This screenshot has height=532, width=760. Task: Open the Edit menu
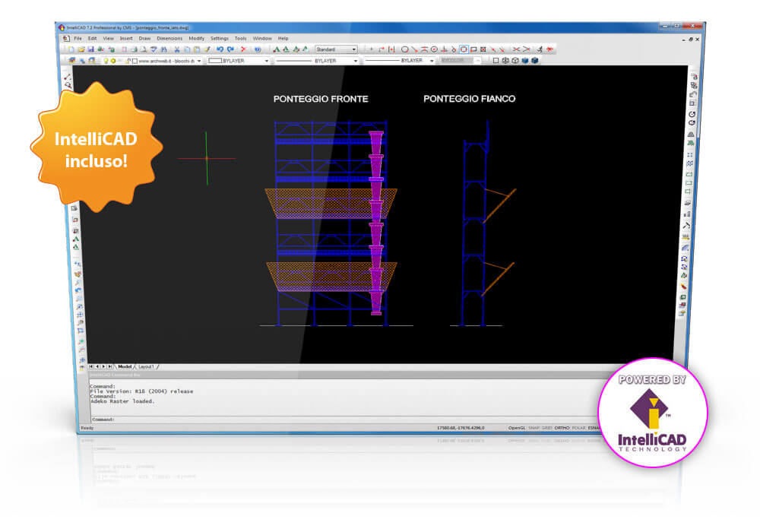[x=92, y=38]
